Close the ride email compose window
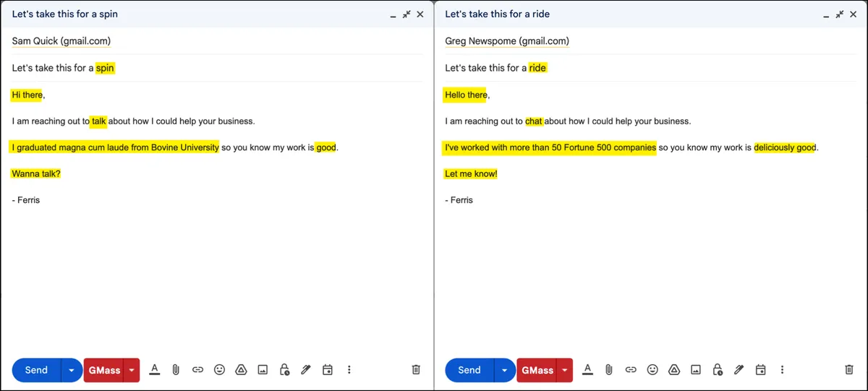This screenshot has width=868, height=391. click(x=854, y=14)
